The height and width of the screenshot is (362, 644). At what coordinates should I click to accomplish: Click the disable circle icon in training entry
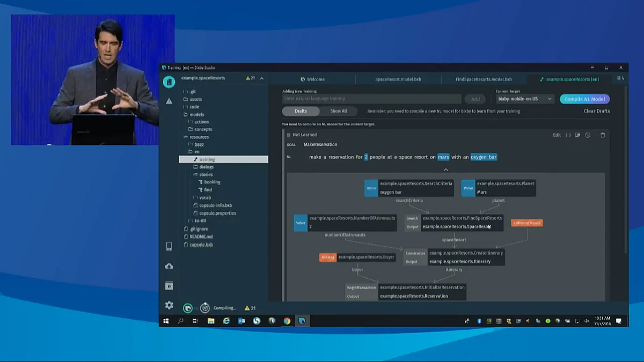coord(588,135)
